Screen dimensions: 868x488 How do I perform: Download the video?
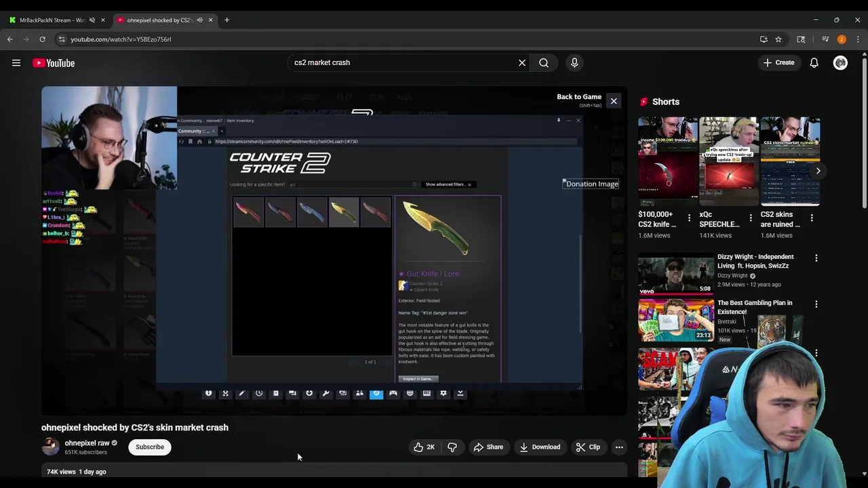point(540,447)
